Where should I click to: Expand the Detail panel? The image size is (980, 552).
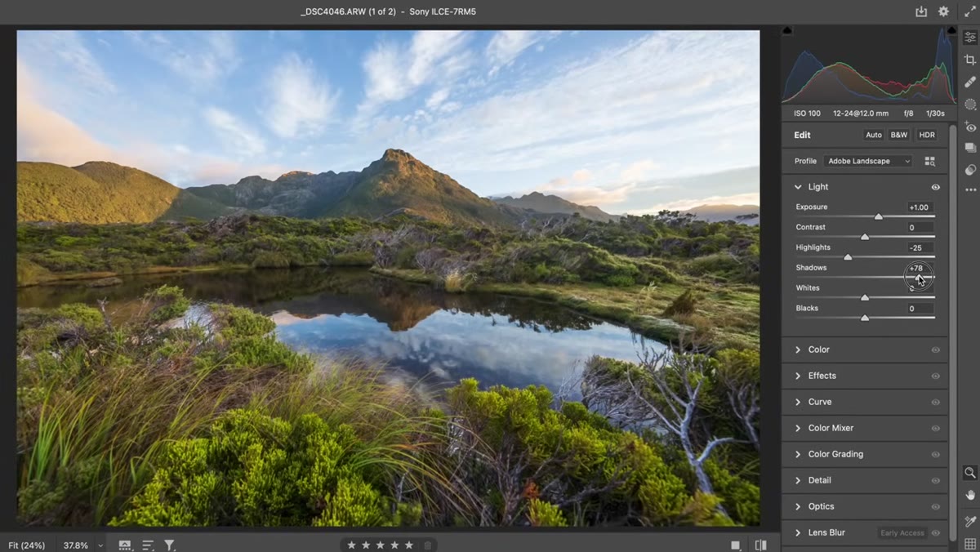pos(798,480)
